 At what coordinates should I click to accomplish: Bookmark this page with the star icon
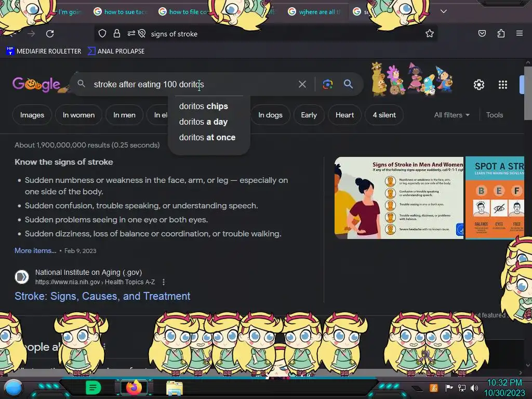(430, 33)
